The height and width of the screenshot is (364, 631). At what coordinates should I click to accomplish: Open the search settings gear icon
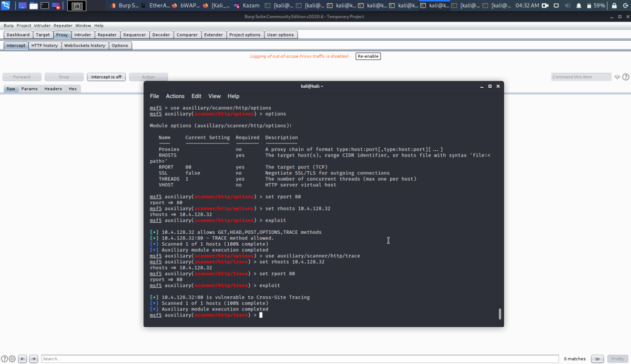click(12, 359)
